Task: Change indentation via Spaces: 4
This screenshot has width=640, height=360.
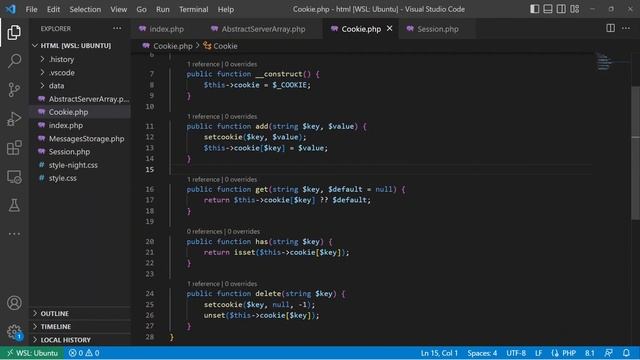Action: point(482,353)
